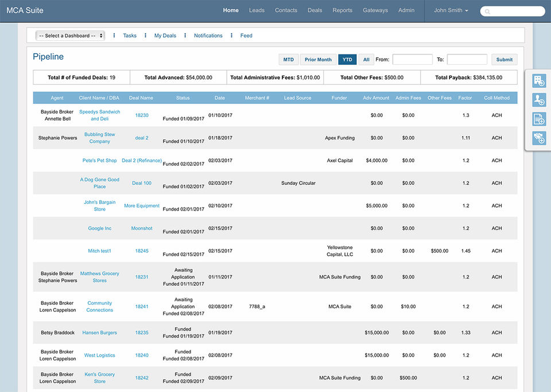Click the dots icon before Notifications
Image resolution: width=551 pixels, height=392 pixels.
pyautogui.click(x=185, y=36)
